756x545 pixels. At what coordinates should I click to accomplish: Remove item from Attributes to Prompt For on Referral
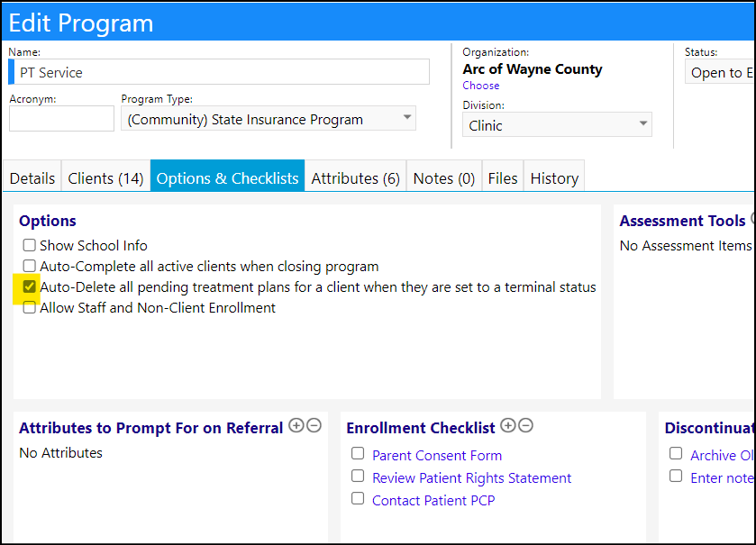click(x=314, y=425)
